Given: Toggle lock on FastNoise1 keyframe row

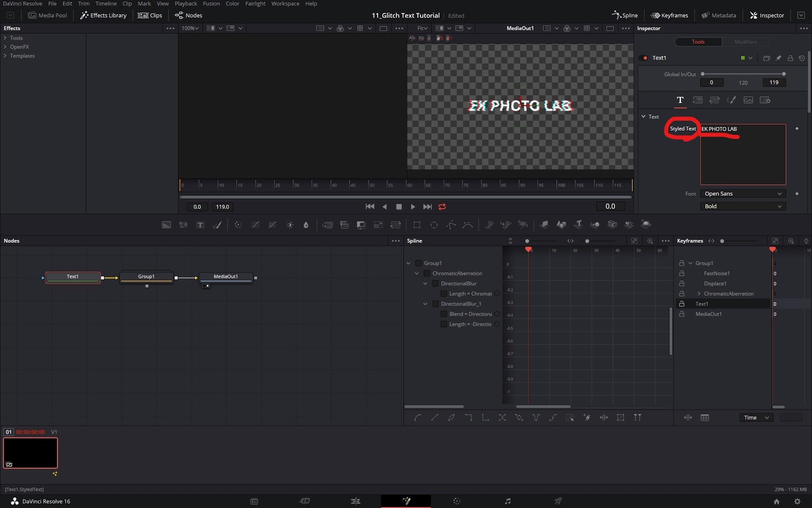Looking at the screenshot, I should click(x=682, y=273).
